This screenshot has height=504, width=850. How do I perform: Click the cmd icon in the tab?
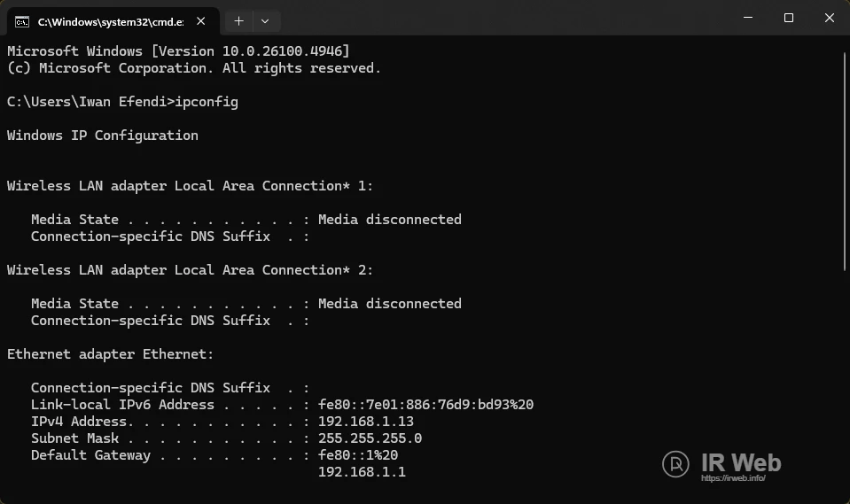[x=22, y=19]
